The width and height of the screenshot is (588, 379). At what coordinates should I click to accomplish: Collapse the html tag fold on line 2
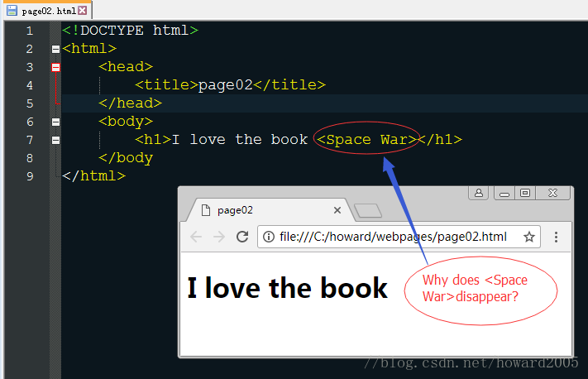pyautogui.click(x=55, y=49)
